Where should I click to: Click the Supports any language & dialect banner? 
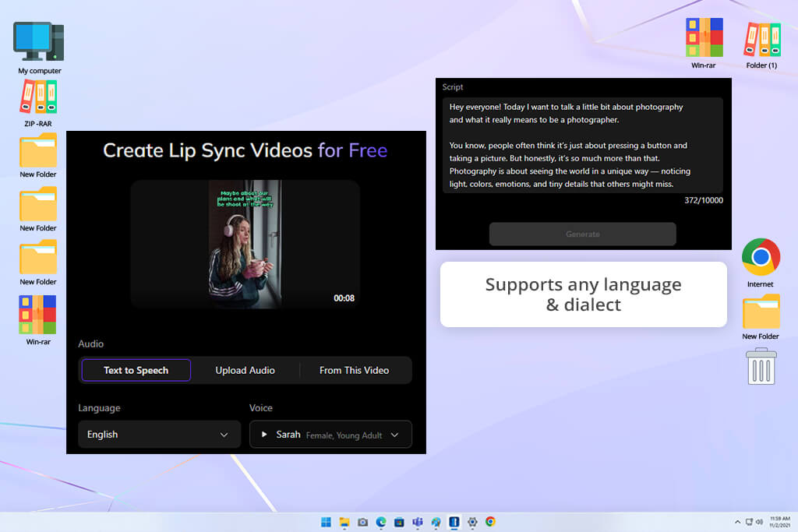pyautogui.click(x=583, y=294)
